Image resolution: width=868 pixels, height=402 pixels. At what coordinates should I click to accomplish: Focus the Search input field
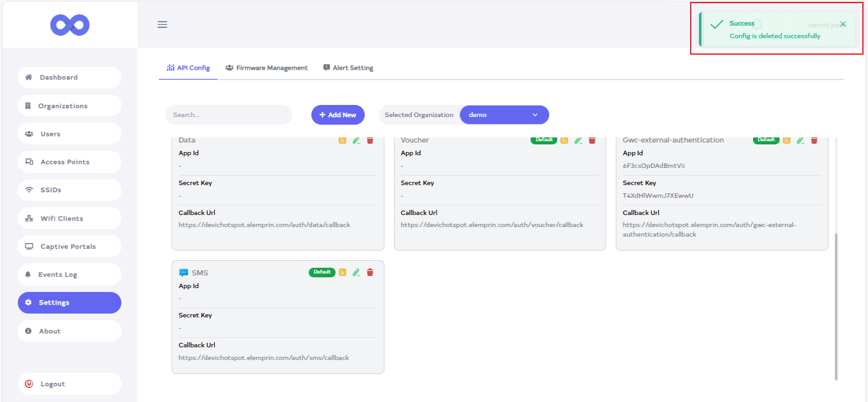pyautogui.click(x=229, y=115)
